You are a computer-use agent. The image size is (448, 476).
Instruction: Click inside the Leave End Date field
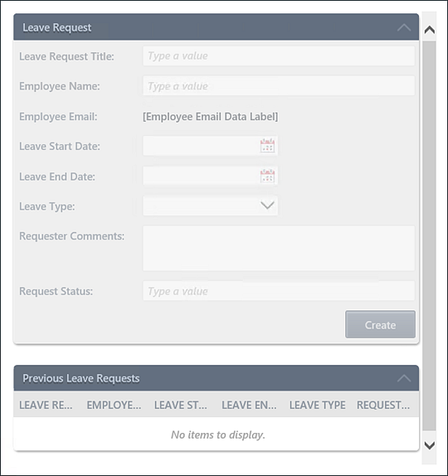click(x=201, y=176)
